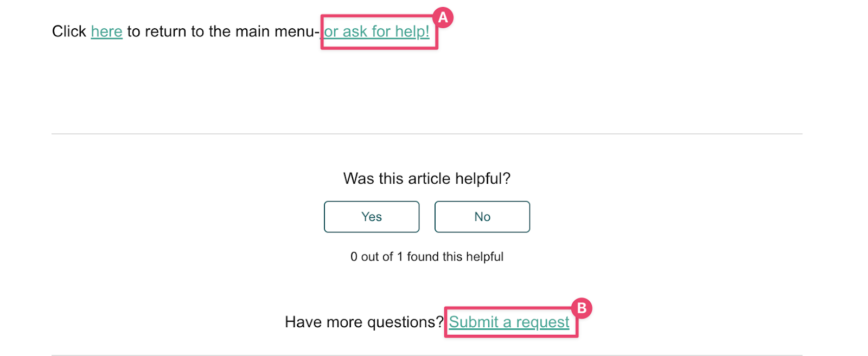Click the word 'questions?' near the bottom

tap(405, 322)
